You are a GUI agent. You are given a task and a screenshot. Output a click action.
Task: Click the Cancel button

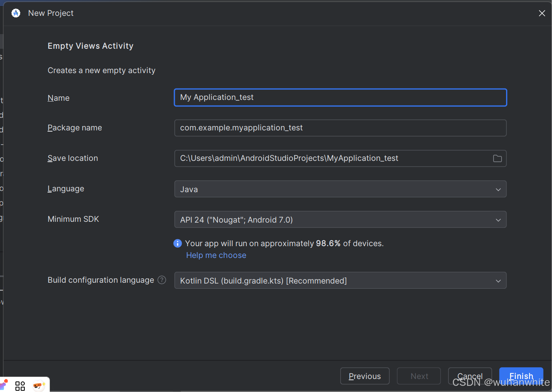coord(470,376)
